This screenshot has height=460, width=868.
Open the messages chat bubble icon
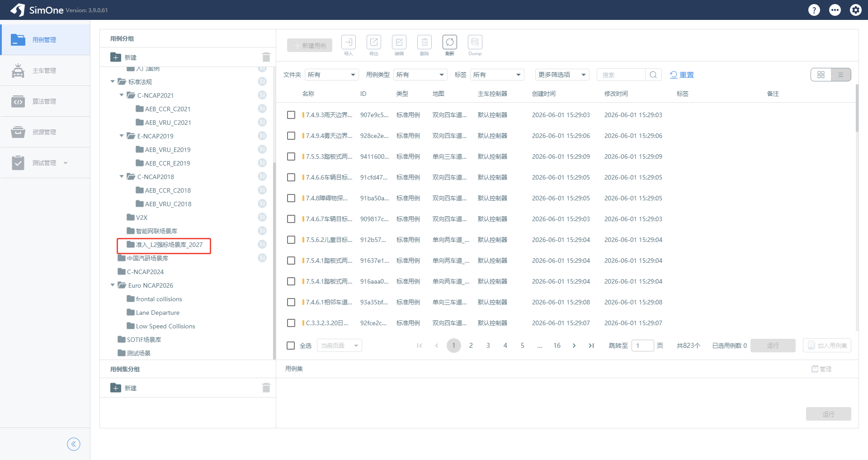[835, 10]
